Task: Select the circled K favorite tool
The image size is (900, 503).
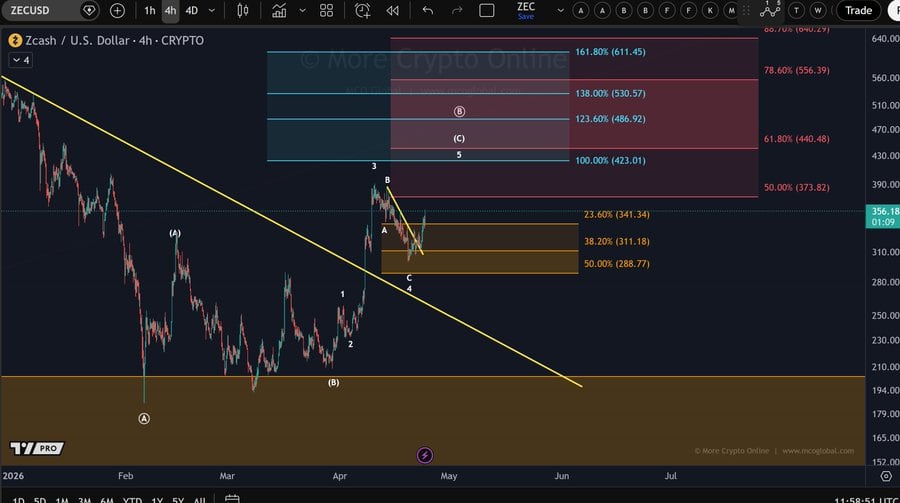Action: [x=710, y=10]
